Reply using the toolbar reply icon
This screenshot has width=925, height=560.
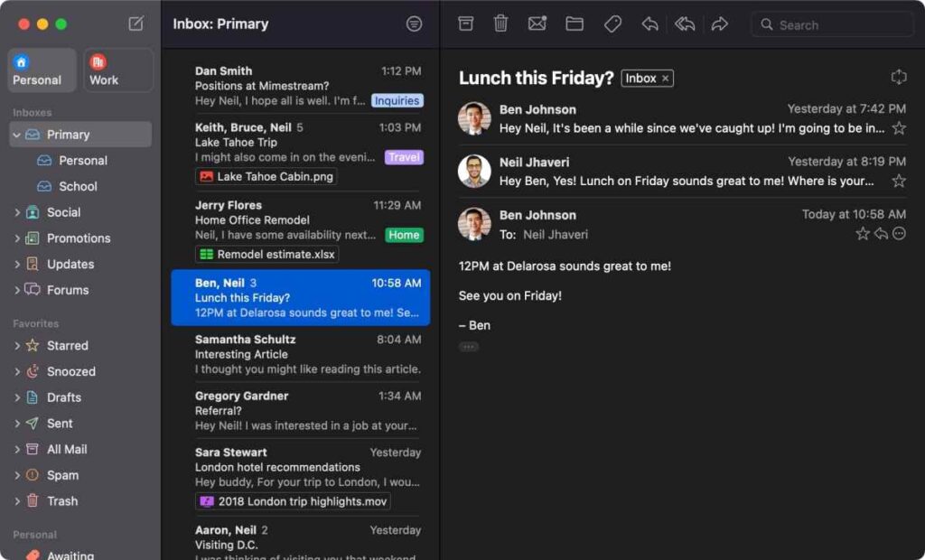649,23
